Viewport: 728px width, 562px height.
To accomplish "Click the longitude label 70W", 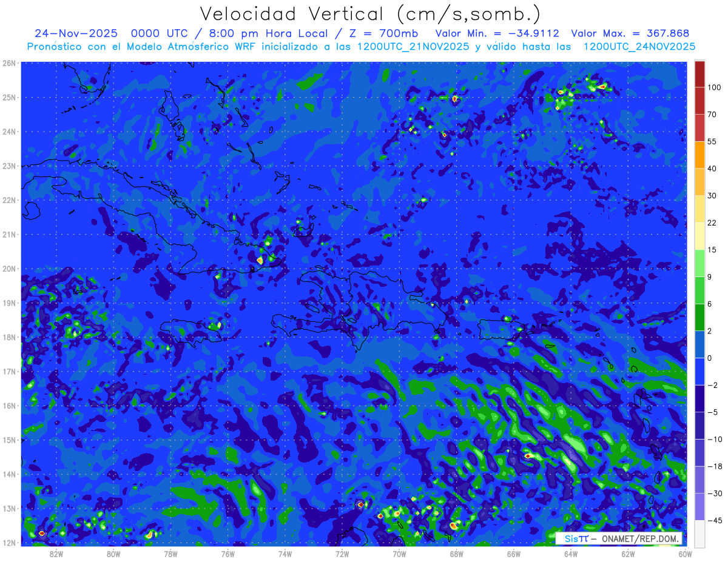I will (x=399, y=554).
